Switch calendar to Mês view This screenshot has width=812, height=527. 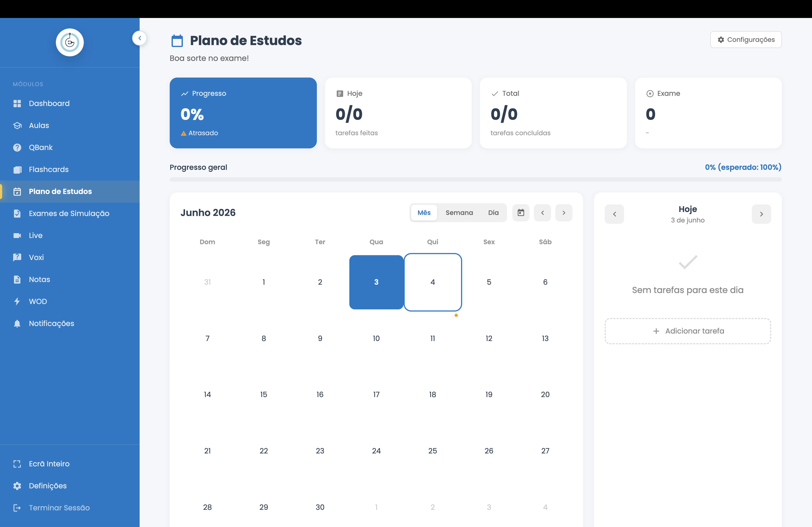click(x=424, y=213)
